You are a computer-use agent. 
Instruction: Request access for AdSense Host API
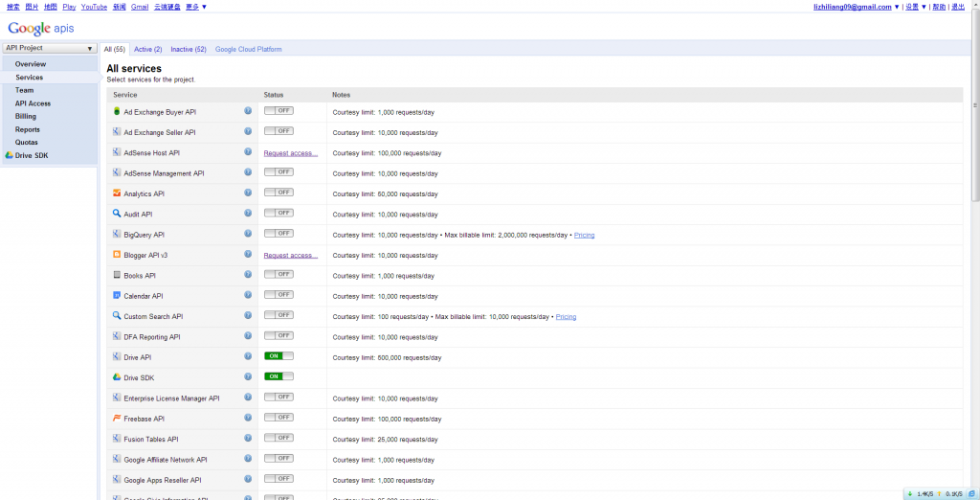(x=291, y=153)
